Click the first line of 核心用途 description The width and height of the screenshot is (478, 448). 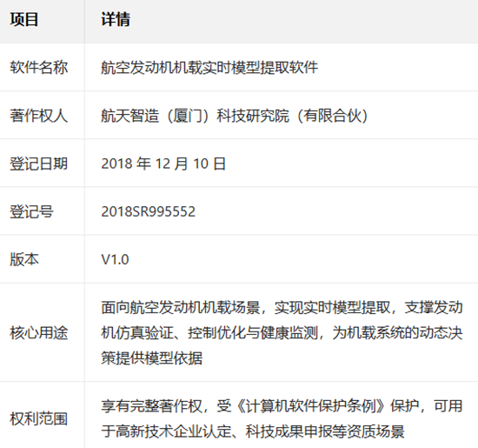point(282,307)
